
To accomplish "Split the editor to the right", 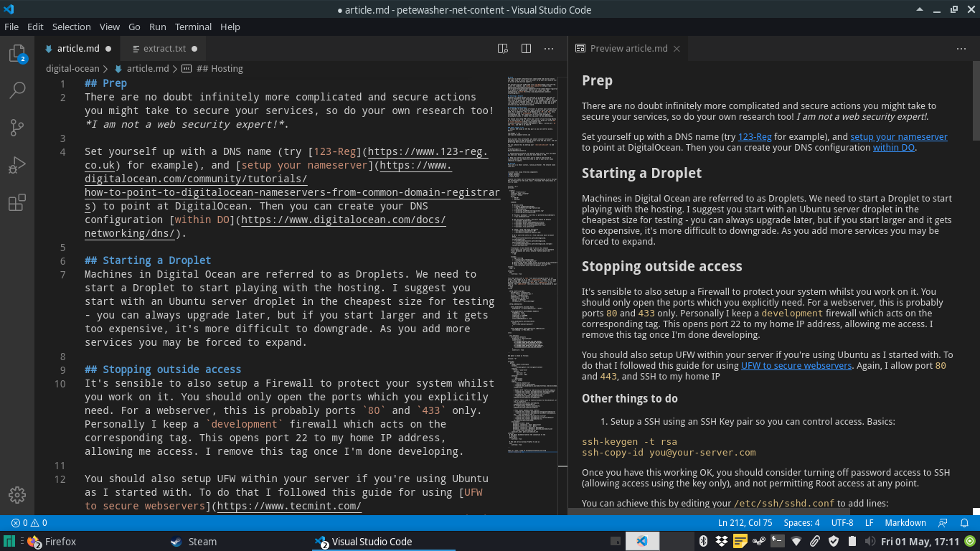I will 526,49.
